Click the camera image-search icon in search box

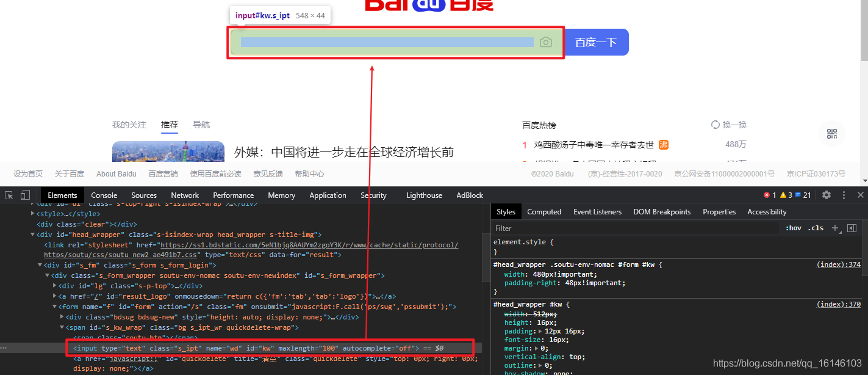(546, 42)
